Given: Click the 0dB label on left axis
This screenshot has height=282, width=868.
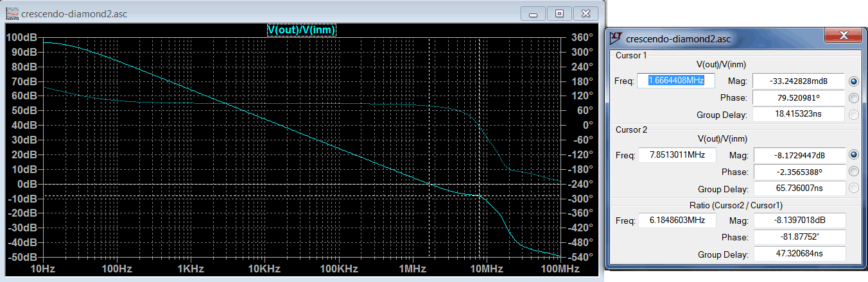Looking at the screenshot, I should pos(27,184).
